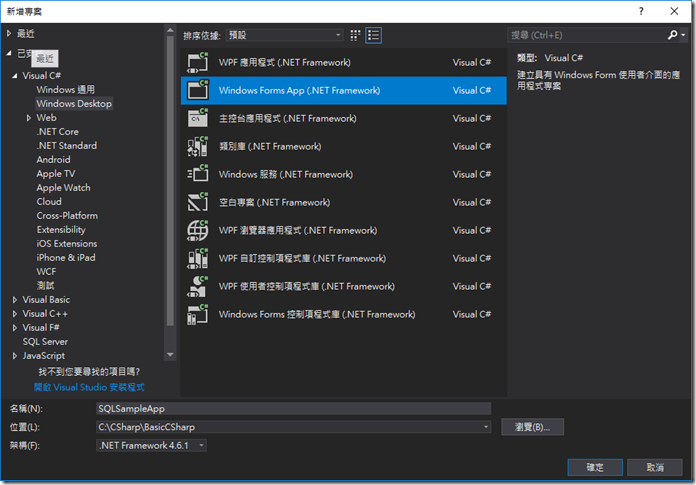Select Apple Watch category
The image size is (696, 485).
tap(63, 188)
